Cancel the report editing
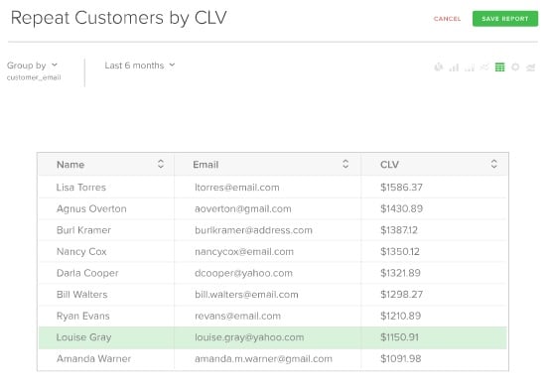The height and width of the screenshot is (392, 549). 447,19
